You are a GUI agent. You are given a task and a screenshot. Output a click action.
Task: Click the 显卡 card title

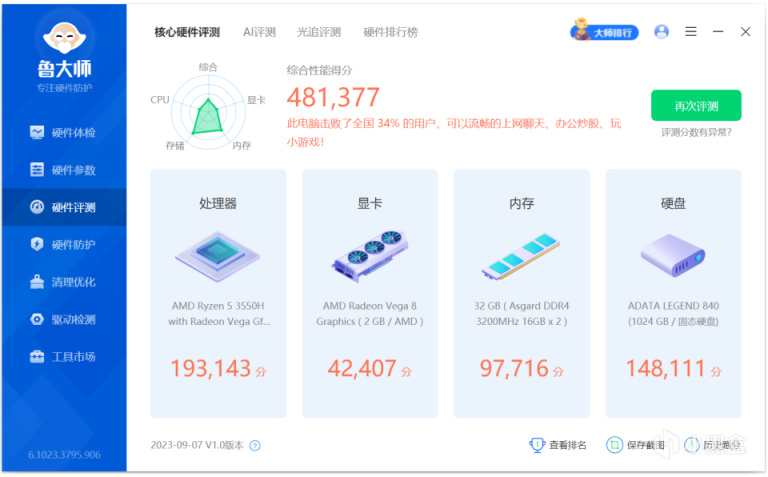370,203
